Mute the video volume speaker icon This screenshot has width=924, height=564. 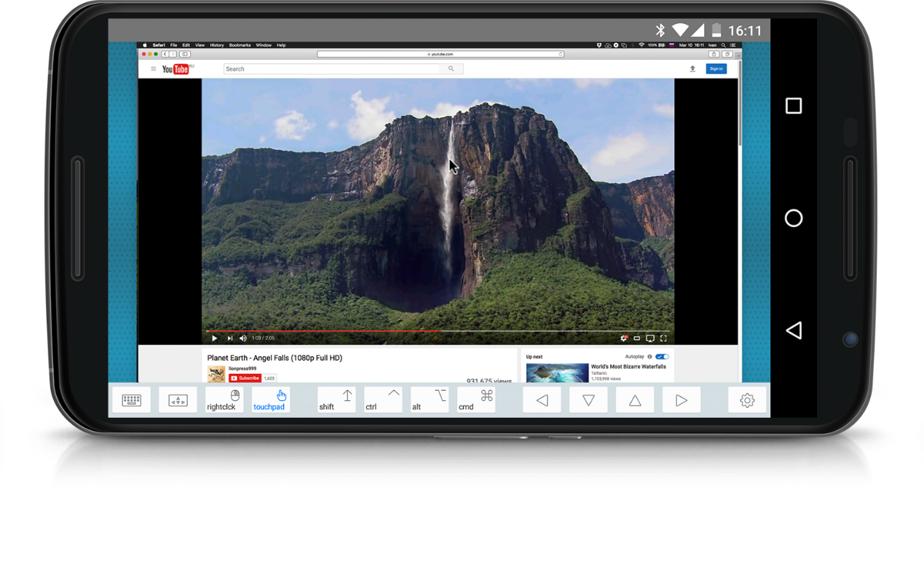243,338
